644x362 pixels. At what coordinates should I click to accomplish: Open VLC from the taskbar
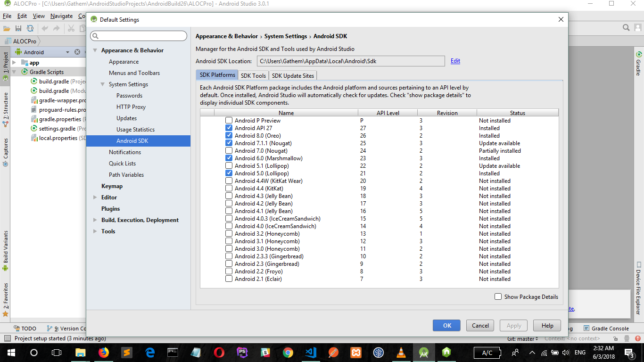click(401, 352)
